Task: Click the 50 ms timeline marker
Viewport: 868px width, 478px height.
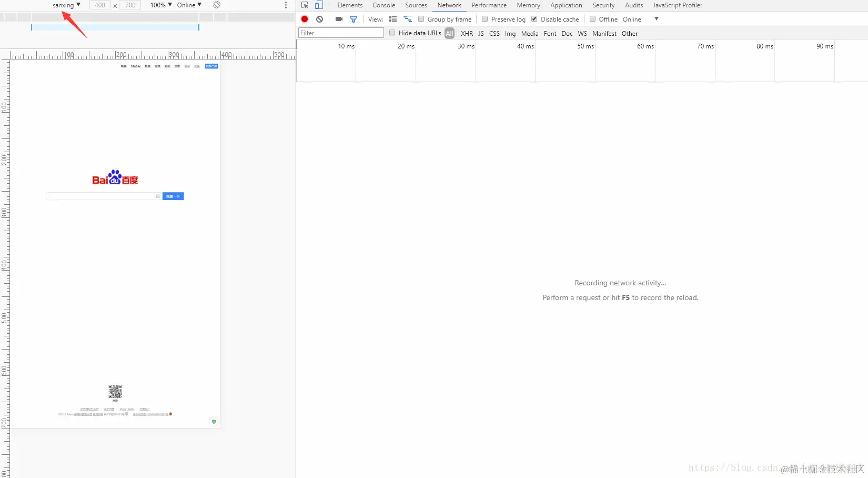Action: [x=586, y=46]
